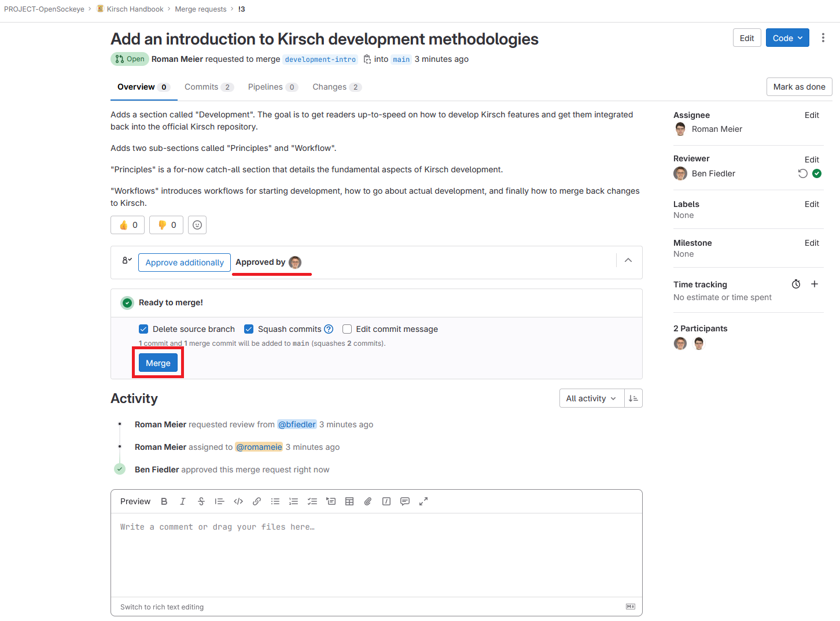Go to Merge requests breadcrumb
This screenshot has height=621, width=840.
(201, 9)
